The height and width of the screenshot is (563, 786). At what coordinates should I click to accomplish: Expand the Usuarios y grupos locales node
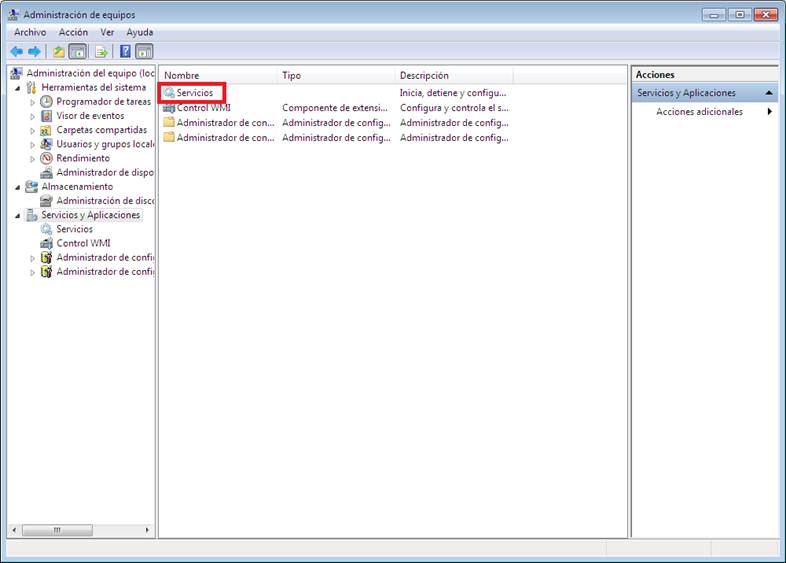click(x=33, y=144)
